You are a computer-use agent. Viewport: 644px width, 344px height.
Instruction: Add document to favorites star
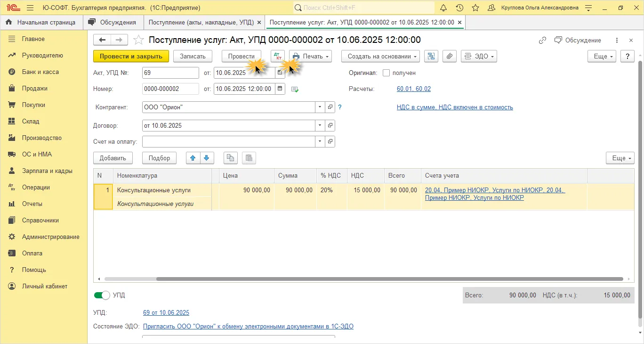[138, 40]
